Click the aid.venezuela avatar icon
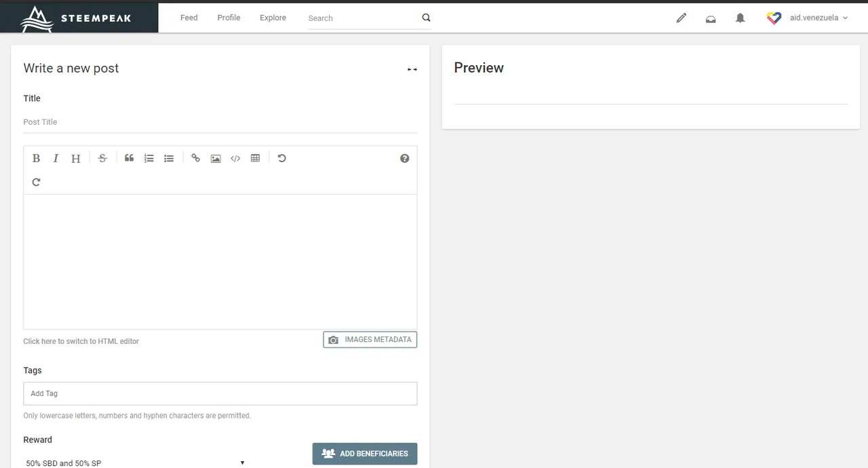 click(774, 18)
